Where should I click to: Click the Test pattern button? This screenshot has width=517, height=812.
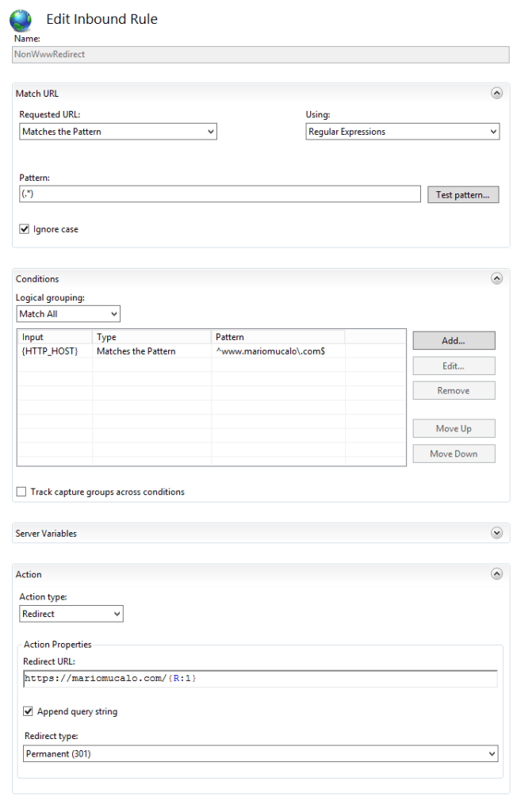pyautogui.click(x=463, y=193)
